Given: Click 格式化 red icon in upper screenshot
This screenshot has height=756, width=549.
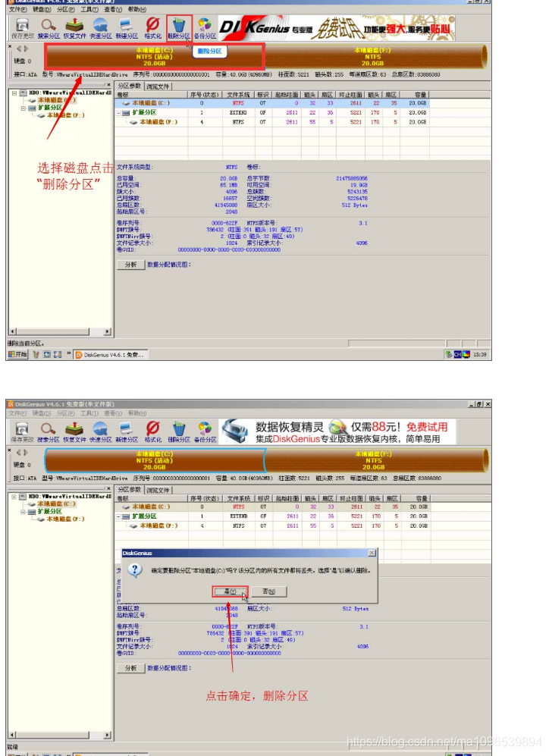Looking at the screenshot, I should pyautogui.click(x=152, y=24).
